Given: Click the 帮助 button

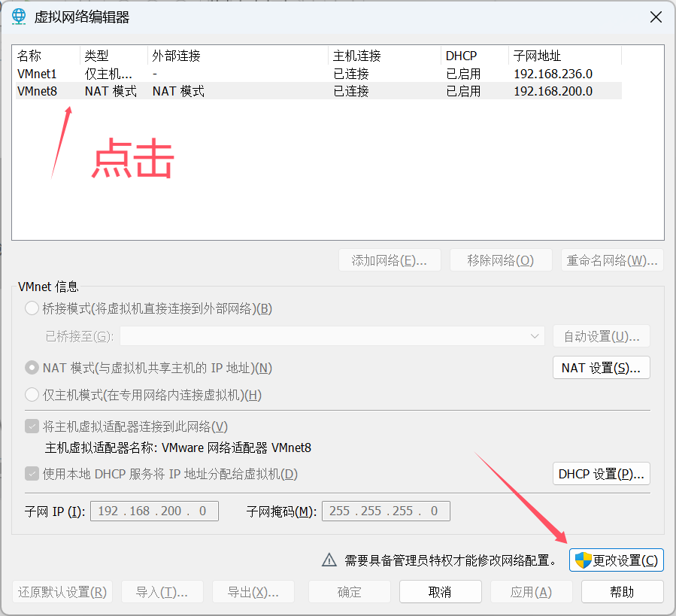Looking at the screenshot, I should pos(622,592).
